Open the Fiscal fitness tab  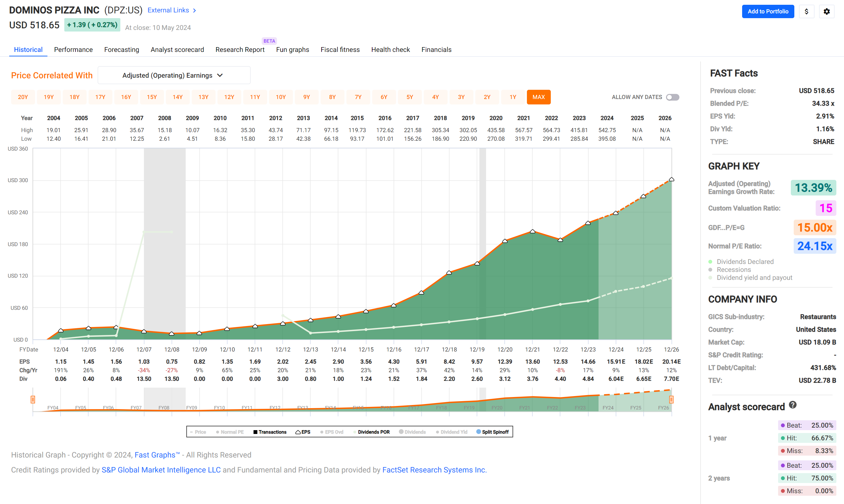point(340,50)
